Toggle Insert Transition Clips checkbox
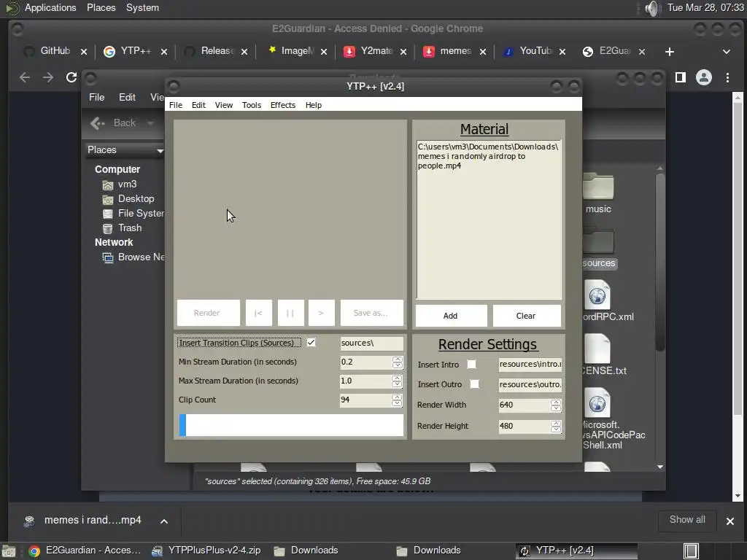Viewport: 747px width, 560px height. [311, 343]
